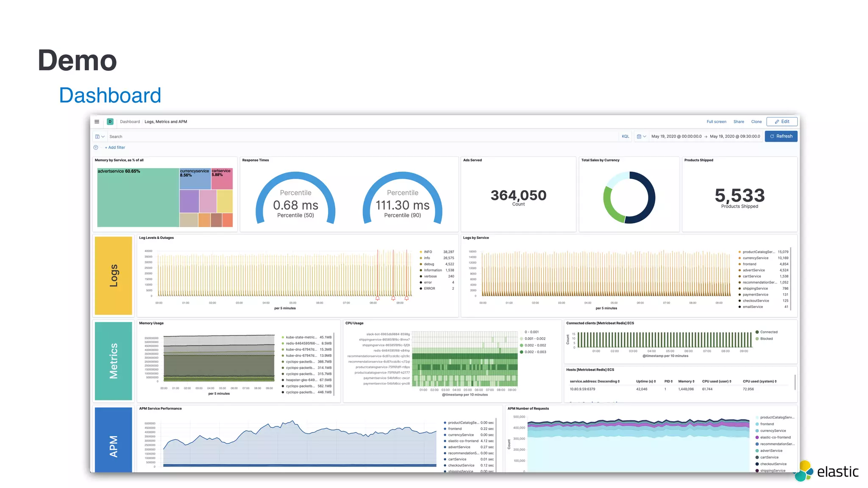Click Full screen link
Viewport: 868px width, 488px height.
[x=716, y=122]
